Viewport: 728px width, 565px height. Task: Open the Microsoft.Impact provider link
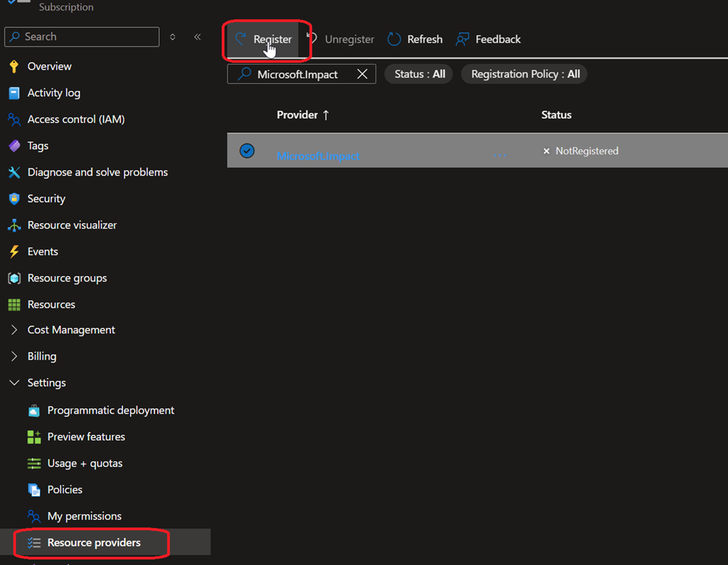[x=318, y=156]
